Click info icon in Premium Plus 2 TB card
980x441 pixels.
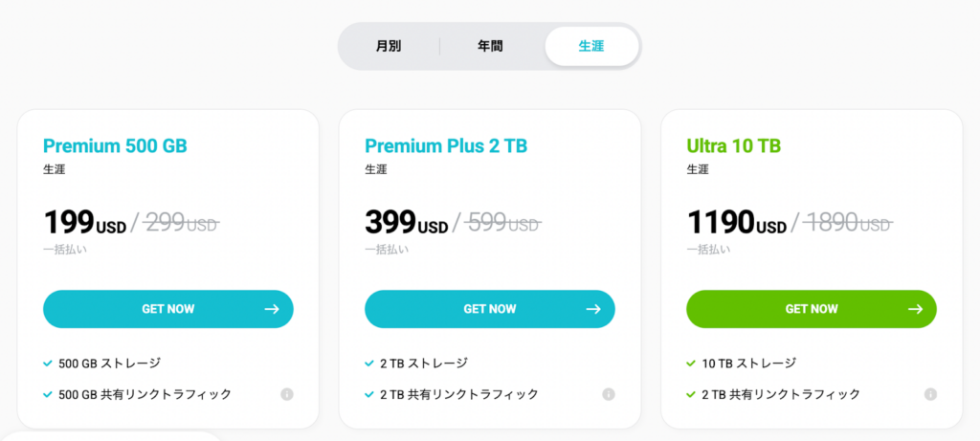pyautogui.click(x=609, y=394)
